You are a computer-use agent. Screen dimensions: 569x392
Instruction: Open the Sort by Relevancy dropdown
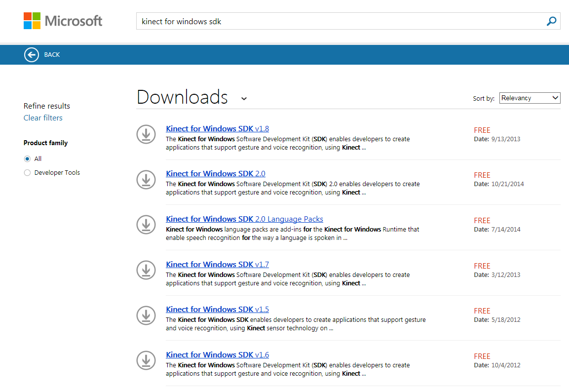click(530, 98)
